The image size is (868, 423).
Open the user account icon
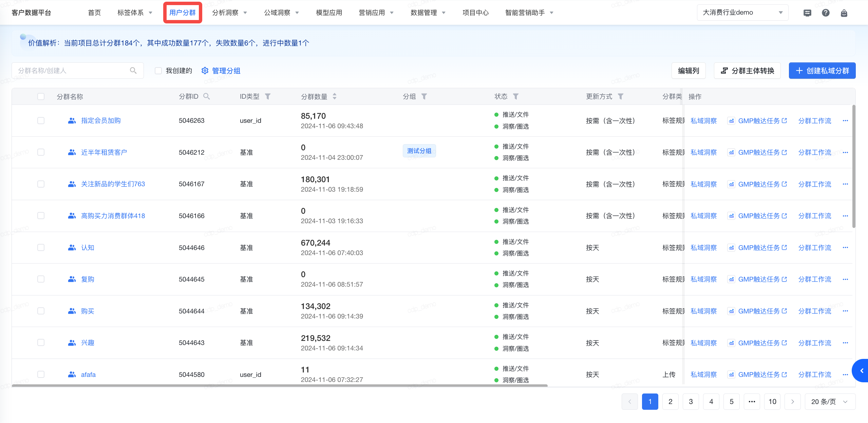click(x=844, y=13)
